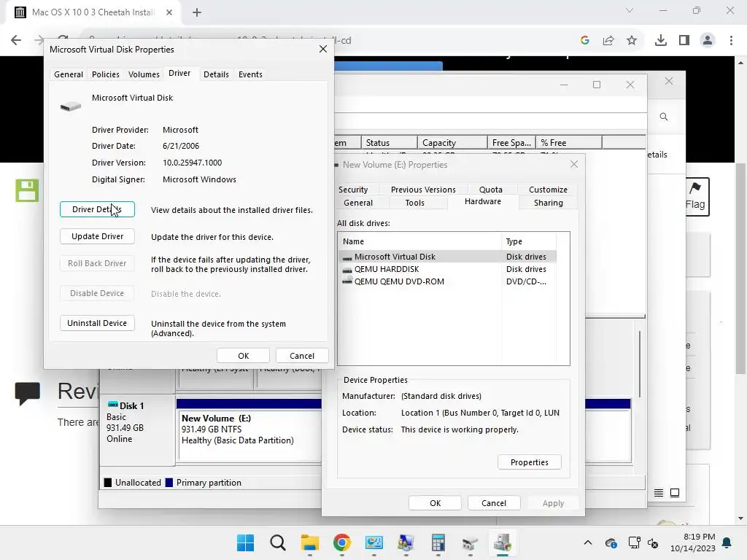Open the Details tab in disk properties
The image size is (747, 560).
[216, 74]
